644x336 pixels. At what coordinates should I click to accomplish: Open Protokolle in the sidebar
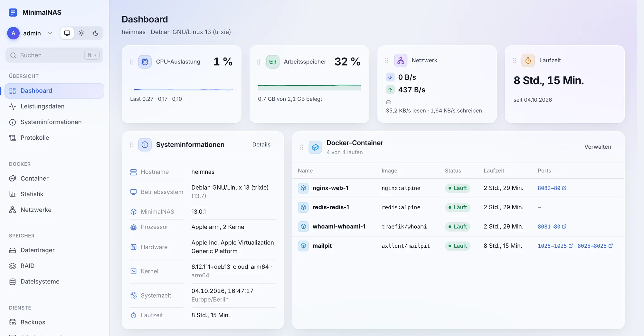54,138
